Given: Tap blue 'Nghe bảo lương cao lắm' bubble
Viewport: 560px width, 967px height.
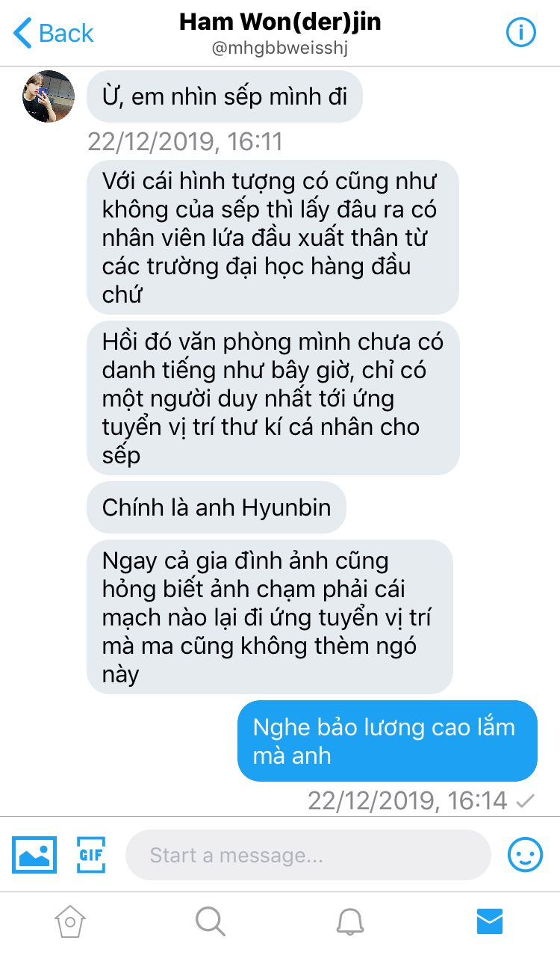Looking at the screenshot, I should (x=388, y=741).
